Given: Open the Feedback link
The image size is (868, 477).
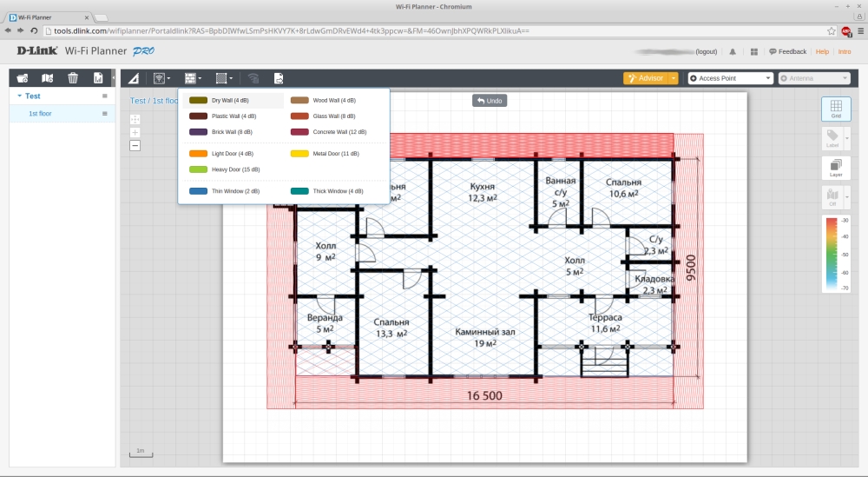Looking at the screenshot, I should click(x=787, y=52).
